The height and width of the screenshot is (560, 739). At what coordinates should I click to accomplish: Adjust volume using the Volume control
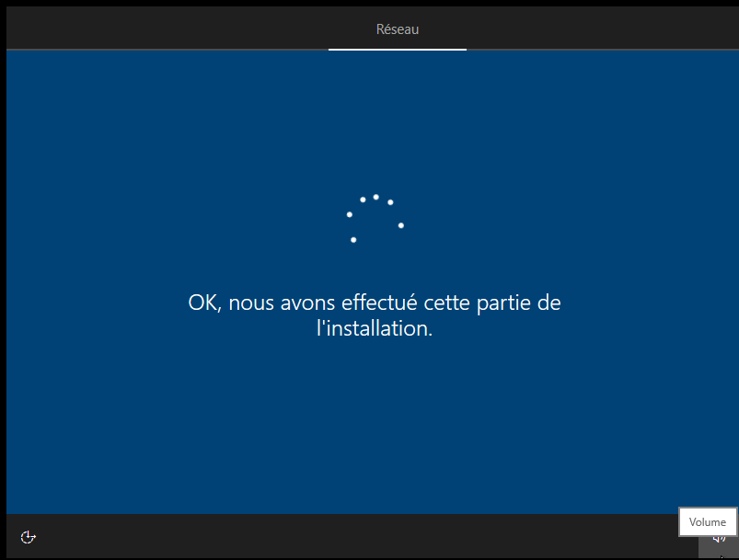coord(708,521)
